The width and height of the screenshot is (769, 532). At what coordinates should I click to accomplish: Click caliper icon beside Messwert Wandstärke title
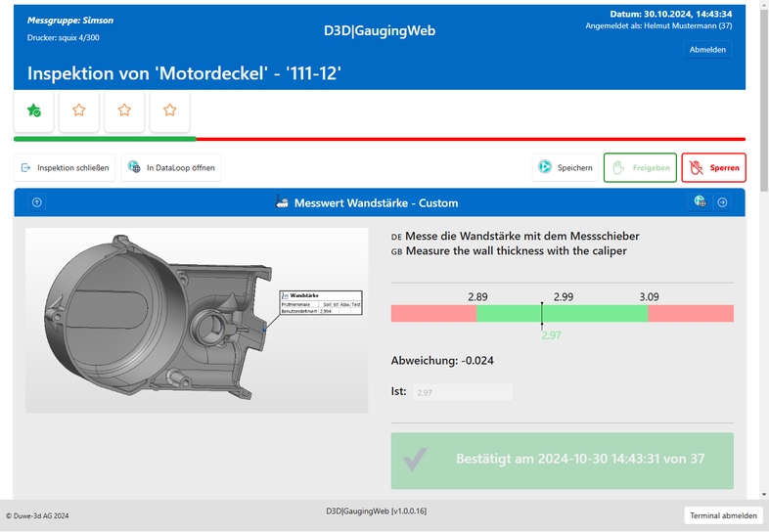coord(282,202)
